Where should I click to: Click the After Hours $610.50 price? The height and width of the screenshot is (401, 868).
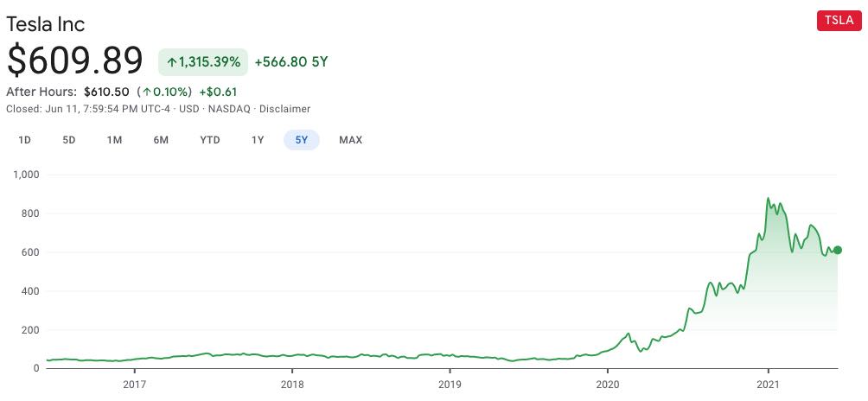click(x=106, y=92)
